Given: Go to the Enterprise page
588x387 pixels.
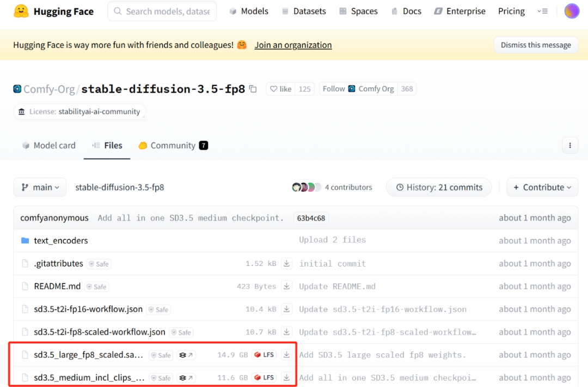Looking at the screenshot, I should [460, 11].
